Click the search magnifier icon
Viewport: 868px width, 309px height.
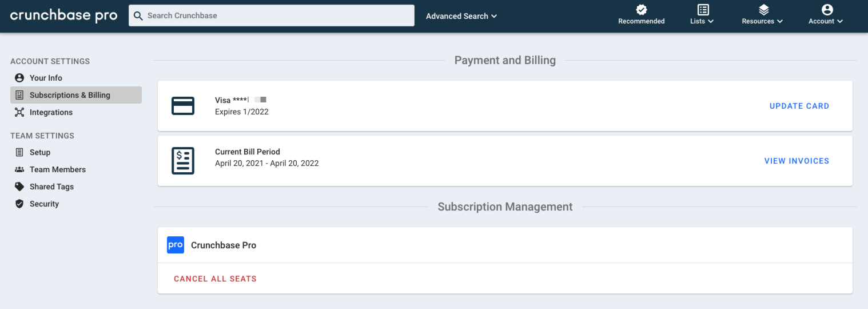[138, 16]
